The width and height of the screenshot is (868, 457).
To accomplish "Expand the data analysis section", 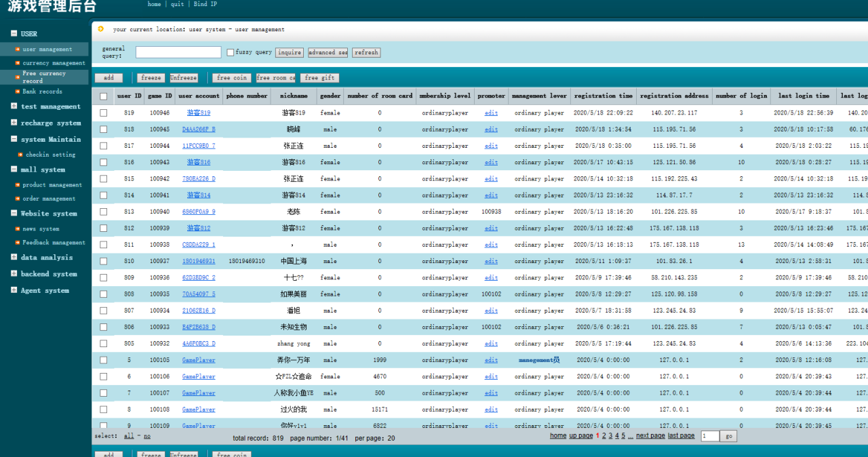I will point(13,257).
